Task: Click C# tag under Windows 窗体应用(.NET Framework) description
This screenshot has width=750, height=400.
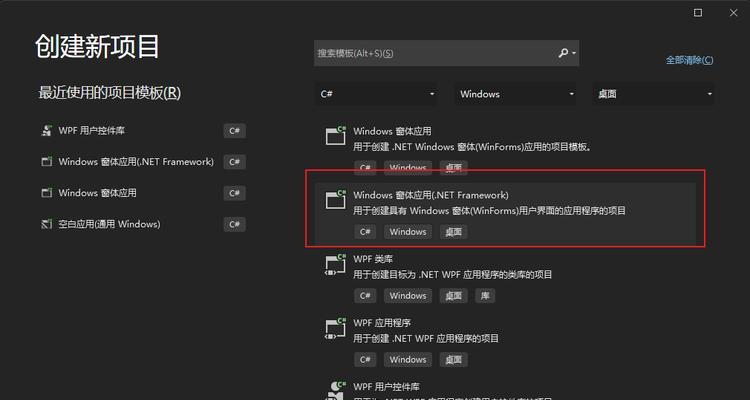Action: click(x=365, y=232)
